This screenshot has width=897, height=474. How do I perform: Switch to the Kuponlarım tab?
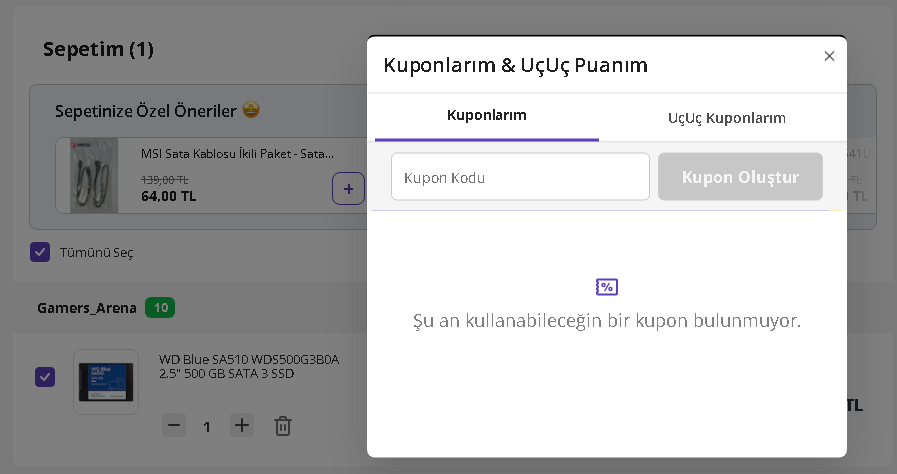click(x=487, y=116)
